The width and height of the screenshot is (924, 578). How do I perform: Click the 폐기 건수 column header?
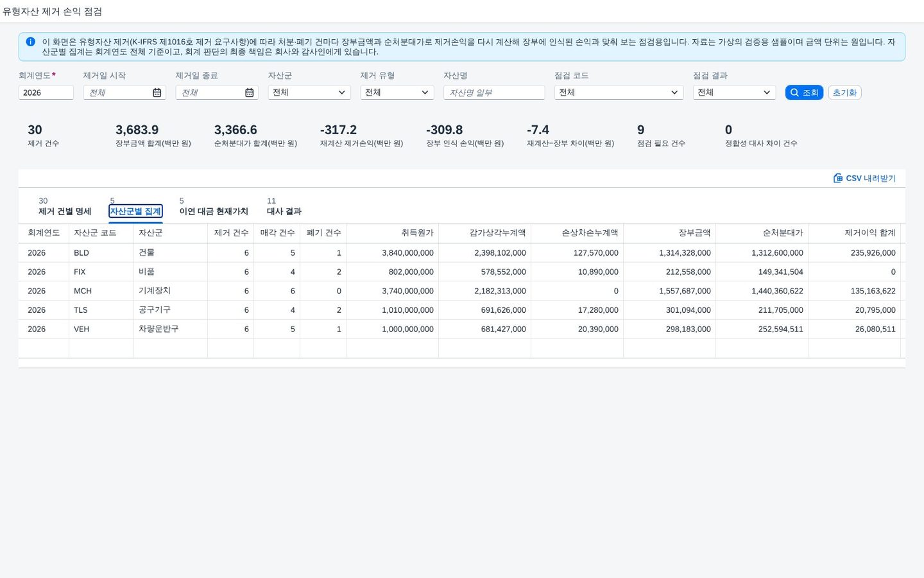323,233
